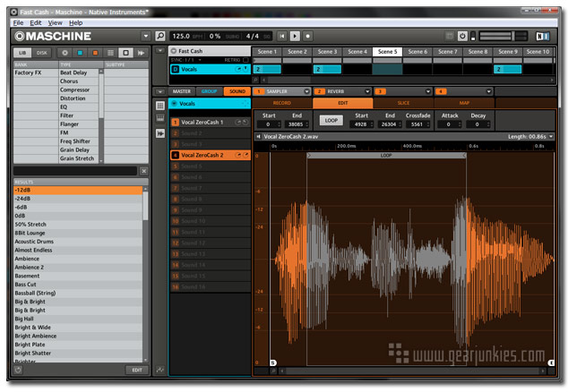This screenshot has width=568, height=392.
Task: Select the Compressor effect type
Action: click(74, 89)
